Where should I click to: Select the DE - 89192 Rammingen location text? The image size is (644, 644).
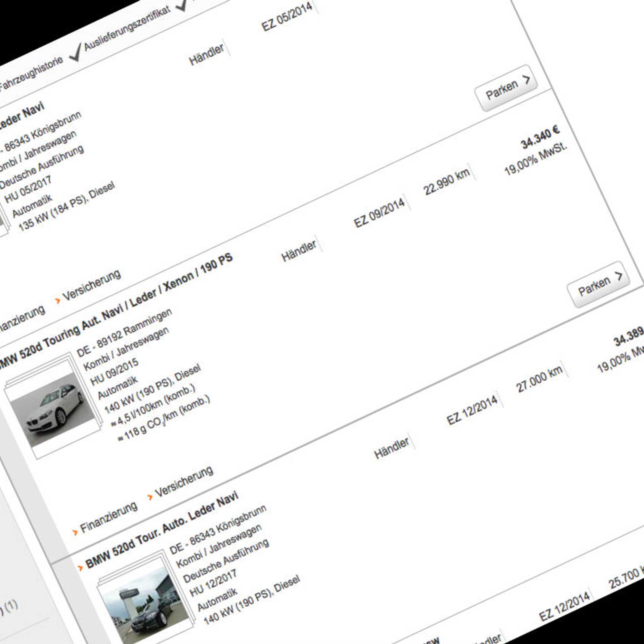[x=124, y=332]
